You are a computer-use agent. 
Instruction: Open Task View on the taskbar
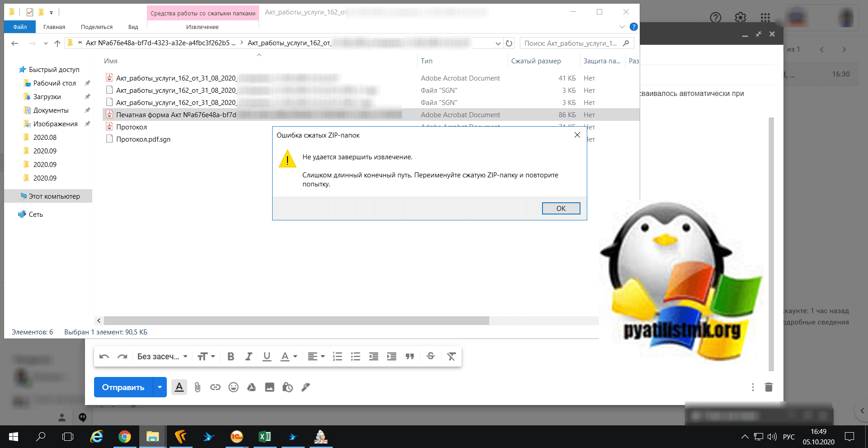[x=68, y=437]
